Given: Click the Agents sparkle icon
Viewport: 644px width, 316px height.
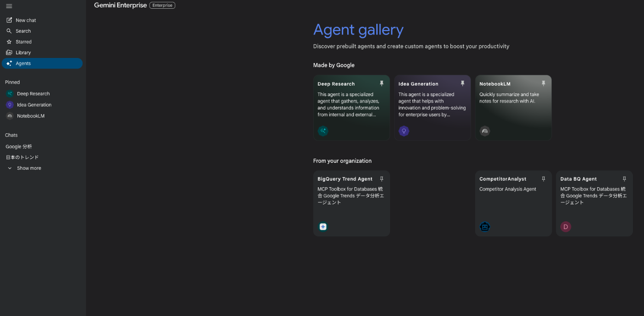Looking at the screenshot, I should [9, 63].
